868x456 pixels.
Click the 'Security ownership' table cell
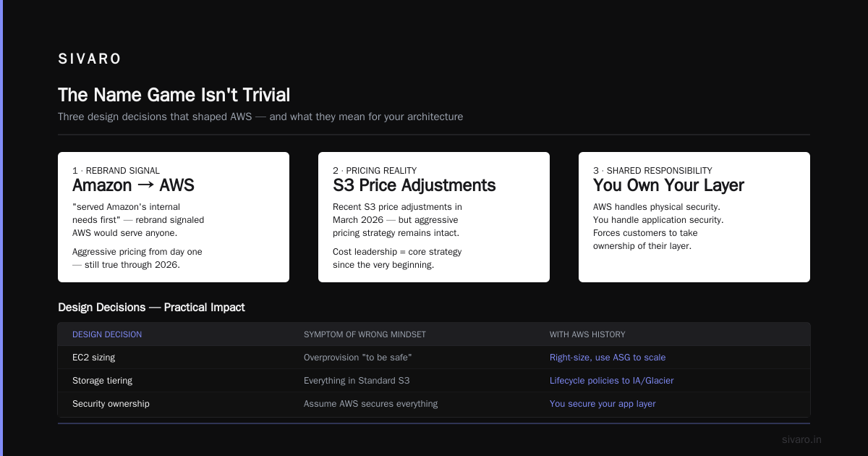tap(111, 404)
